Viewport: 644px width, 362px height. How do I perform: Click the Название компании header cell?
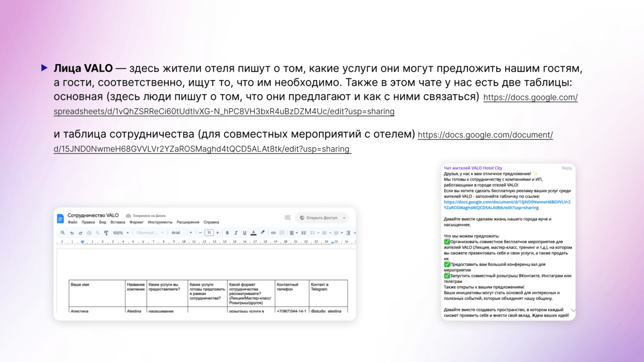click(136, 293)
